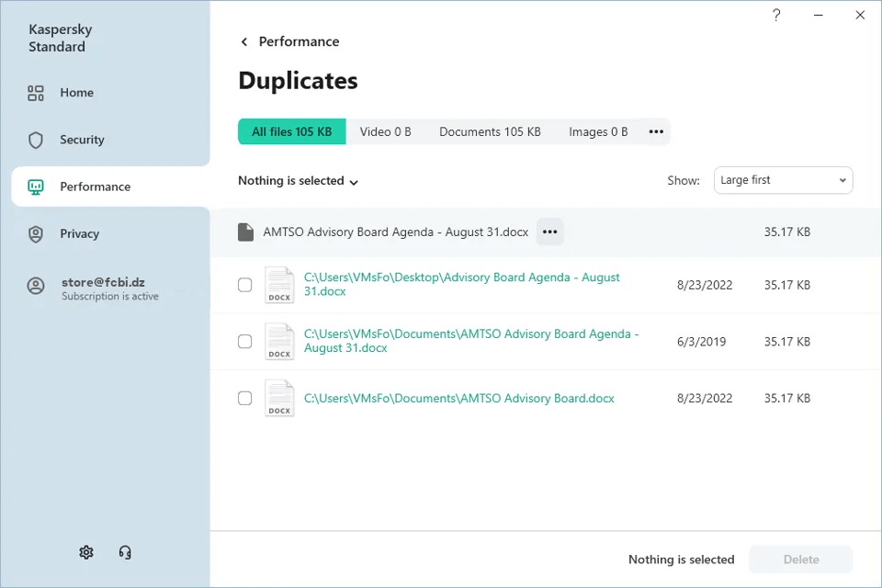Select the Video 0 B tab
The image size is (882, 588).
pos(385,131)
